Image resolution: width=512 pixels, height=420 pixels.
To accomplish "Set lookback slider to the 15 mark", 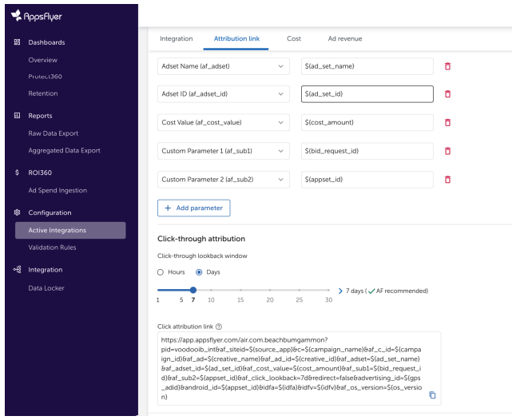I will click(x=240, y=290).
